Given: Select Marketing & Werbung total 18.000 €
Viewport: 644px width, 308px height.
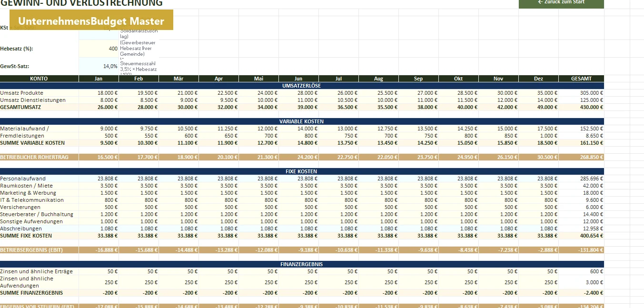Looking at the screenshot, I should click(581, 193).
